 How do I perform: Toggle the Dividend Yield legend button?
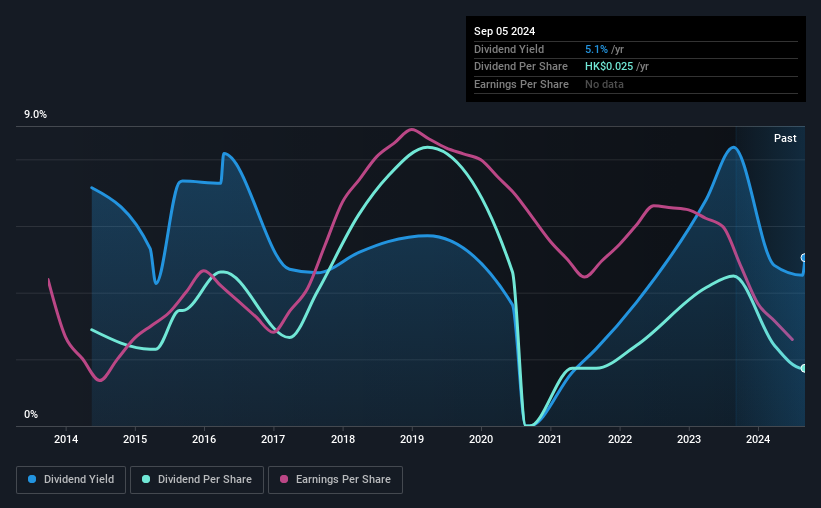click(x=71, y=480)
